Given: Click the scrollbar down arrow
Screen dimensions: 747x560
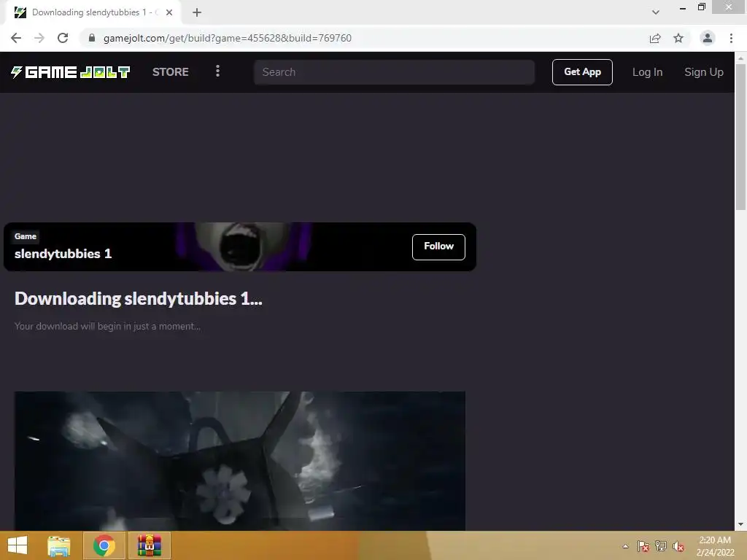Looking at the screenshot, I should point(740,524).
